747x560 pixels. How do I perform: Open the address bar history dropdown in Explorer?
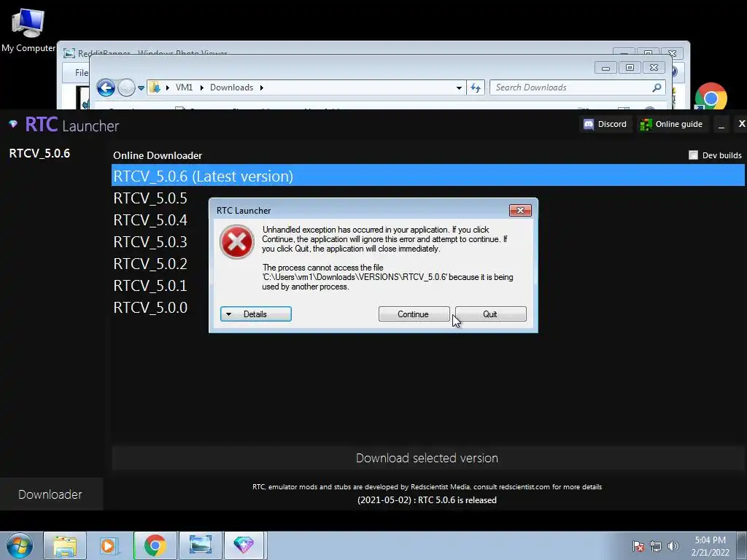[x=459, y=87]
